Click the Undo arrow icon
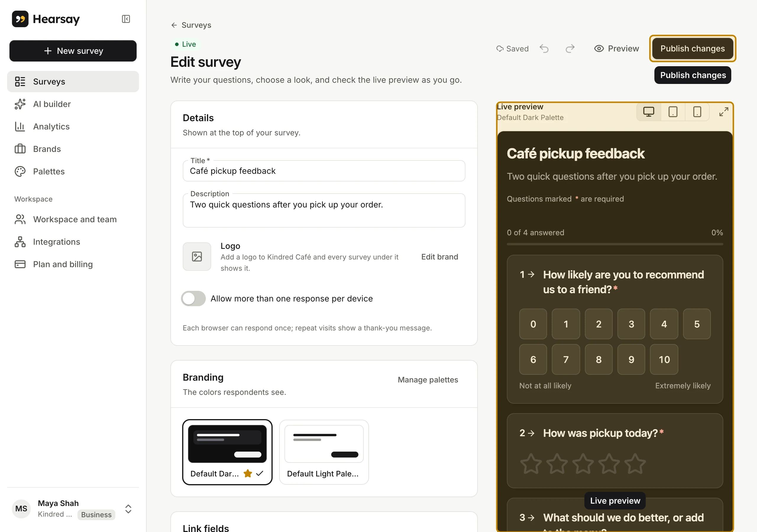This screenshot has height=532, width=757. tap(544, 48)
